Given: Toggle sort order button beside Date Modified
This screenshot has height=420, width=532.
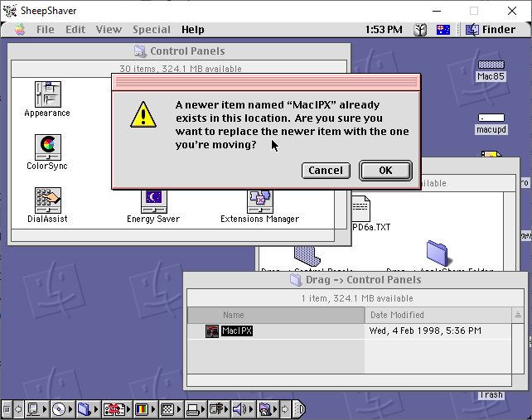Looking at the screenshot, I should (x=518, y=315).
